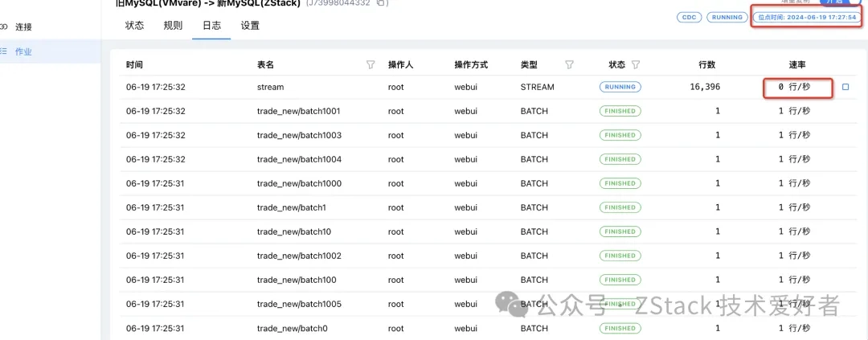Click FINISHED status of trade_new/batch0
This screenshot has width=868, height=340.
click(x=620, y=329)
